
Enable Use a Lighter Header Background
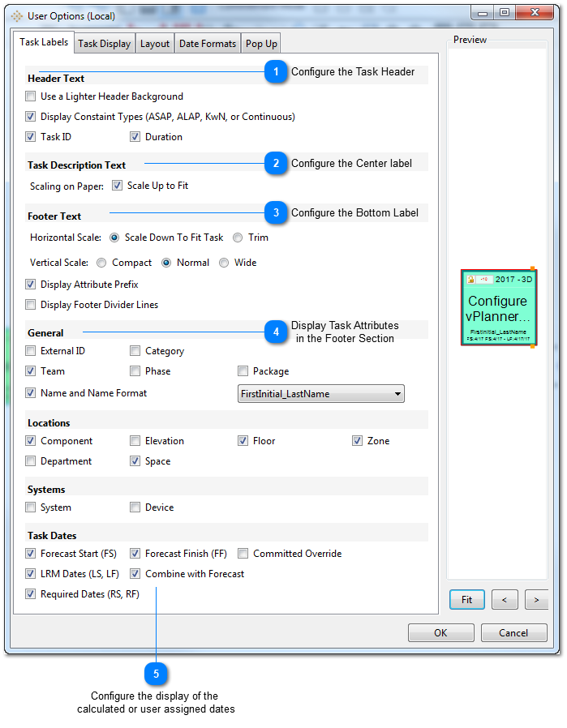click(31, 96)
